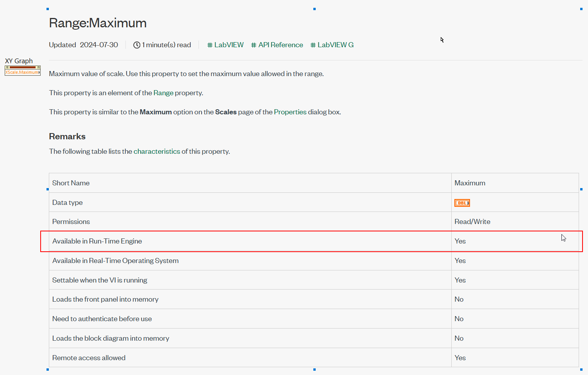The image size is (588, 375).
Task: Select the Settable when the VI is running row
Action: tap(314, 280)
